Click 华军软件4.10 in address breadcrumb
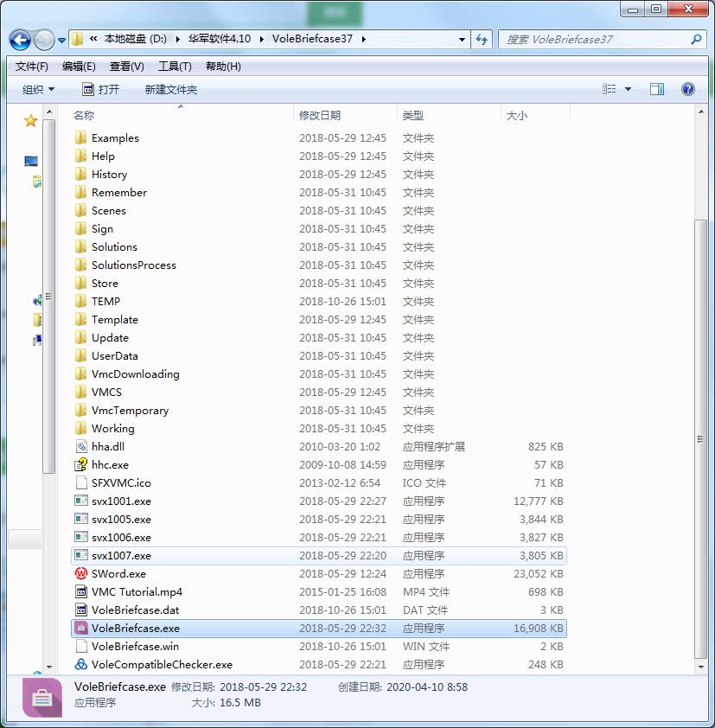 pos(219,39)
